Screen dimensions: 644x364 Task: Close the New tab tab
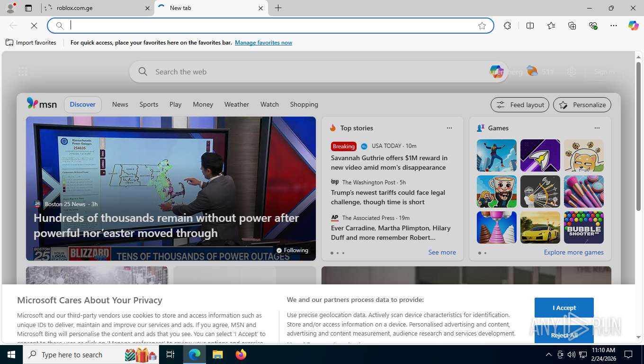[x=260, y=8]
